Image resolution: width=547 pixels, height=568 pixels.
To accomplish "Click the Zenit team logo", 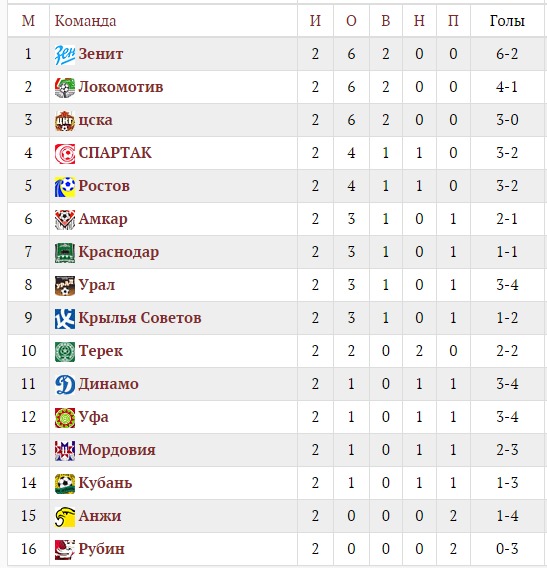I will 65,55.
